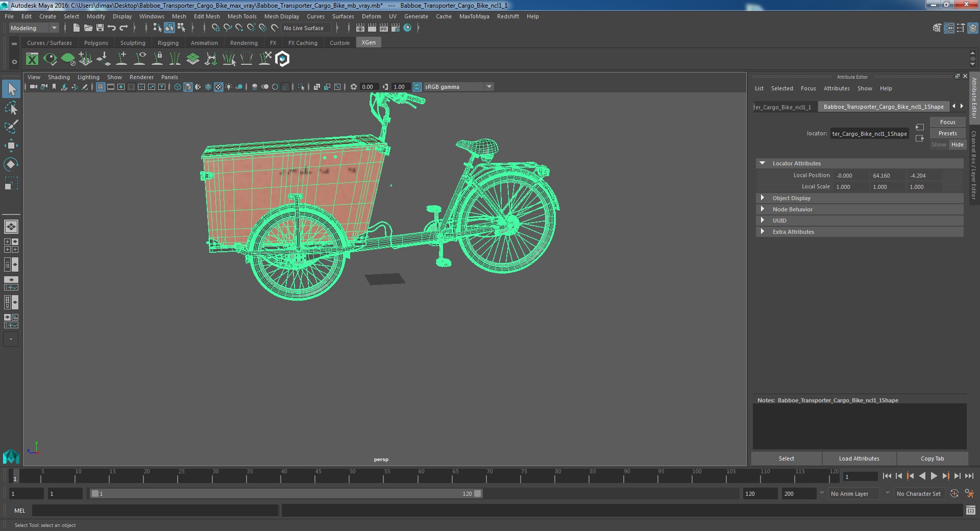Open the Modeling menu set dropdown
980x531 pixels.
click(34, 28)
